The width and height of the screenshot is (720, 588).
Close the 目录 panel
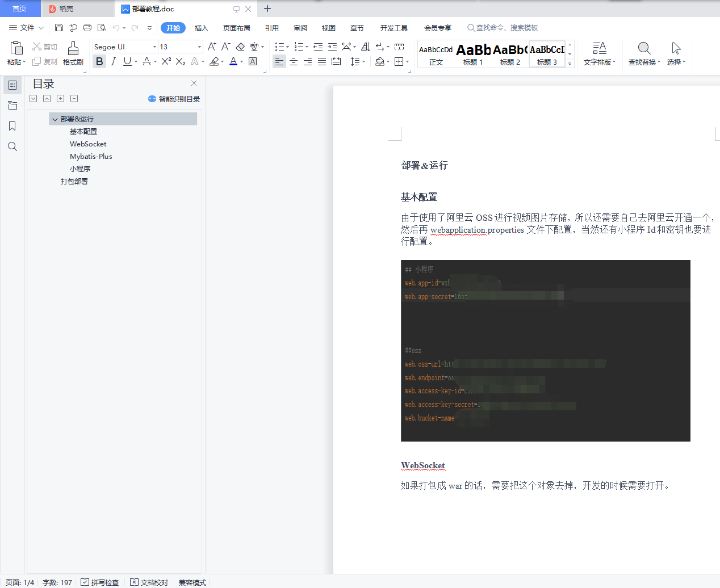point(194,83)
